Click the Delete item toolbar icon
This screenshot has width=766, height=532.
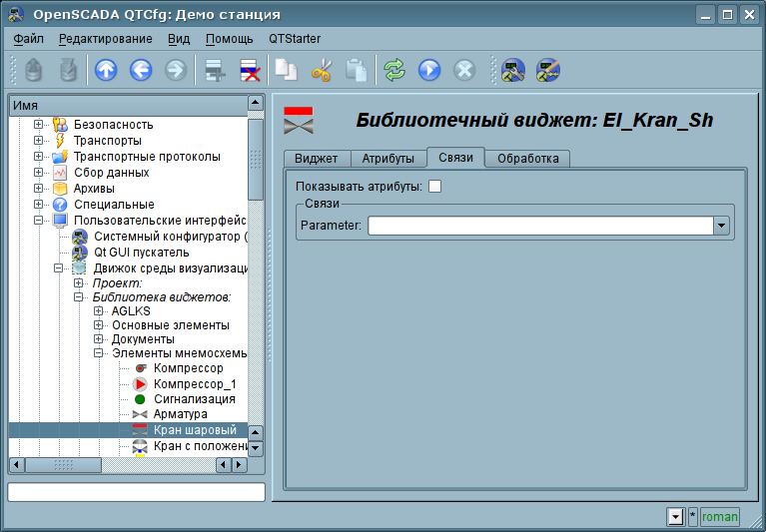pyautogui.click(x=248, y=70)
